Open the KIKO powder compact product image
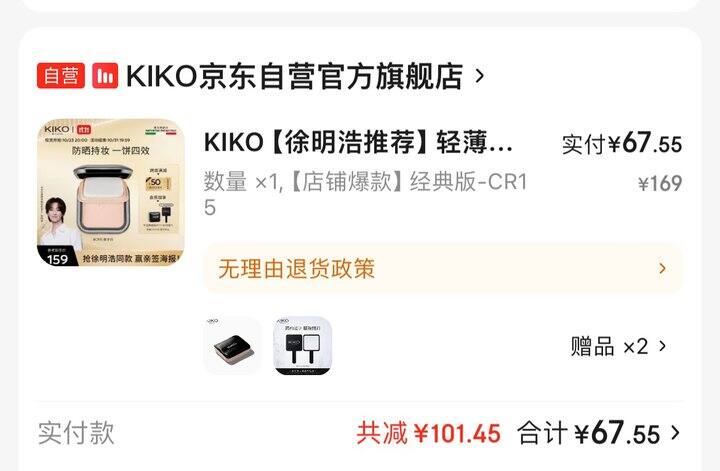Image resolution: width=720 pixels, height=471 pixels. pos(111,193)
